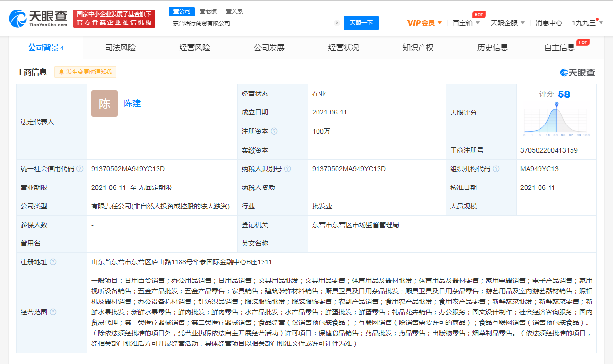Click the 陈 avatar of the legal representative
The width and height of the screenshot is (613, 364).
104,104
